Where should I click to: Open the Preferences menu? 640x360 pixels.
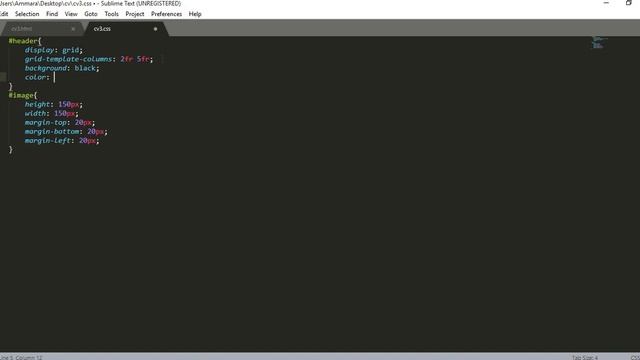pyautogui.click(x=167, y=14)
